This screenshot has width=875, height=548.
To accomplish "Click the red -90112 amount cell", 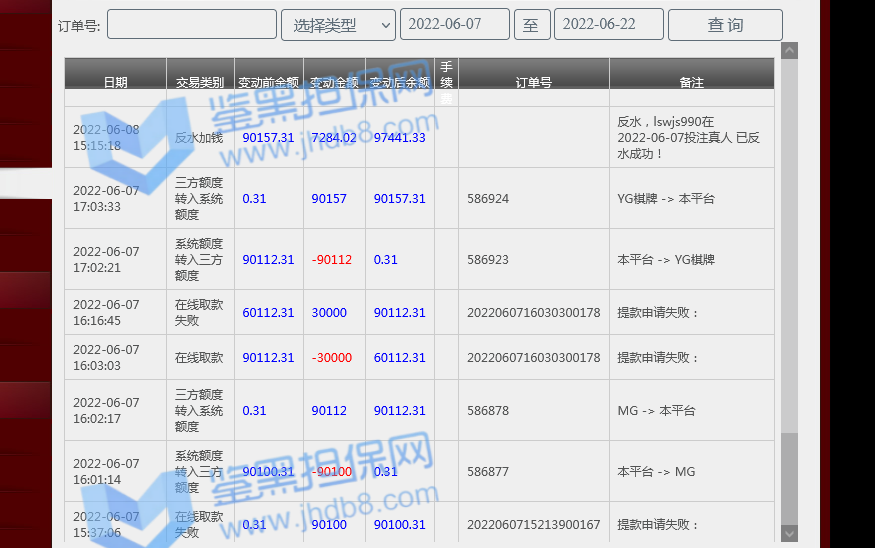I will point(332,260).
